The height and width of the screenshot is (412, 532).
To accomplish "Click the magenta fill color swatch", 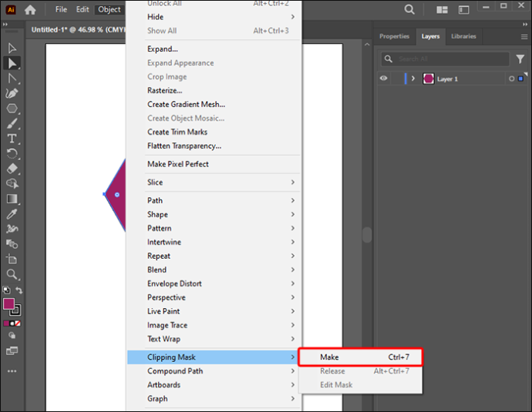I will coord(8,304).
